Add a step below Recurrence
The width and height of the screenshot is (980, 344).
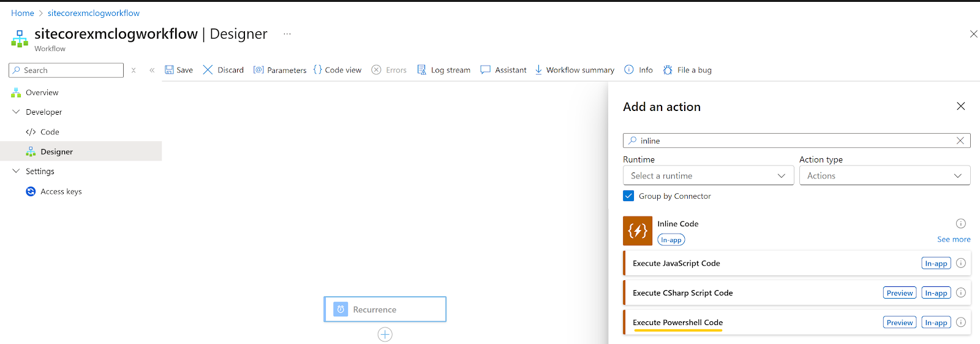(x=385, y=334)
